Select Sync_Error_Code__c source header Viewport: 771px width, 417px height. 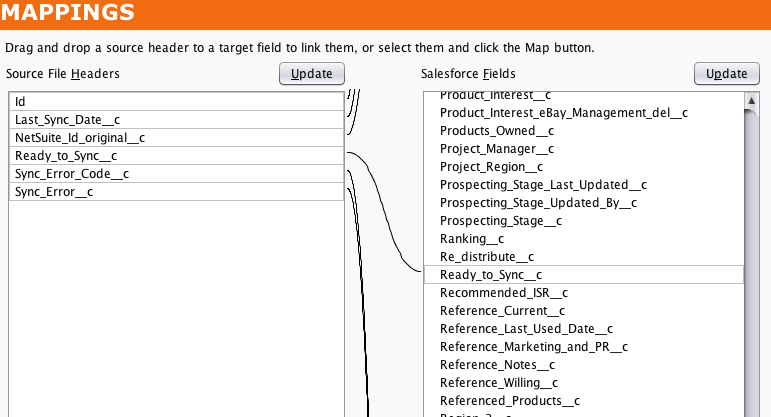(x=176, y=174)
